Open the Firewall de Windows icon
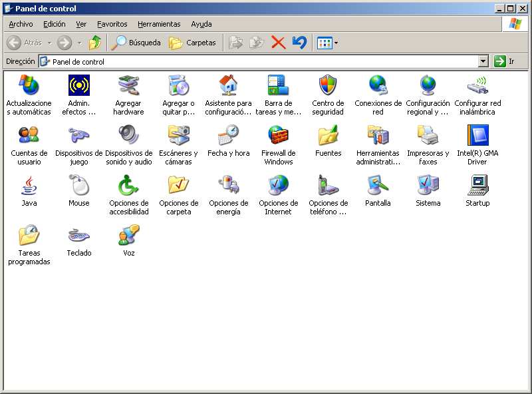Image resolution: width=532 pixels, height=394 pixels. (278, 136)
